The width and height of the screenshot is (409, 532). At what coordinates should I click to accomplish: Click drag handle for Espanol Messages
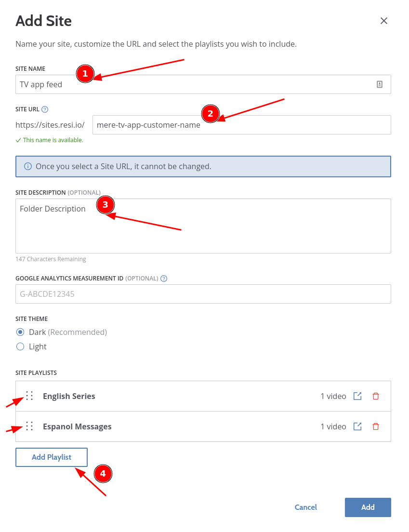pyautogui.click(x=29, y=426)
